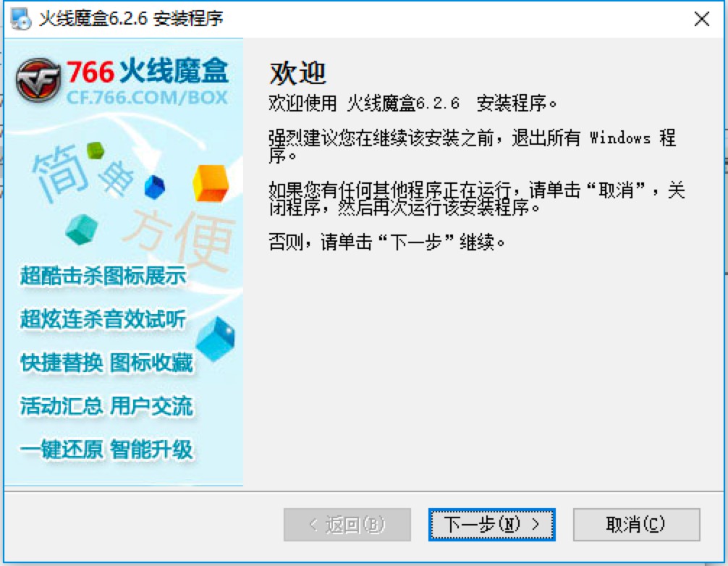Click 下一步(N) to continue installation

[491, 524]
